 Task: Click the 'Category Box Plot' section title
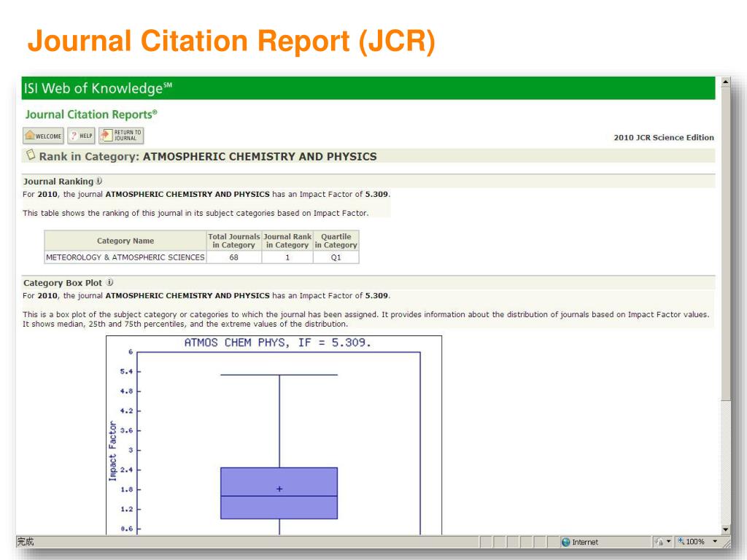[63, 283]
